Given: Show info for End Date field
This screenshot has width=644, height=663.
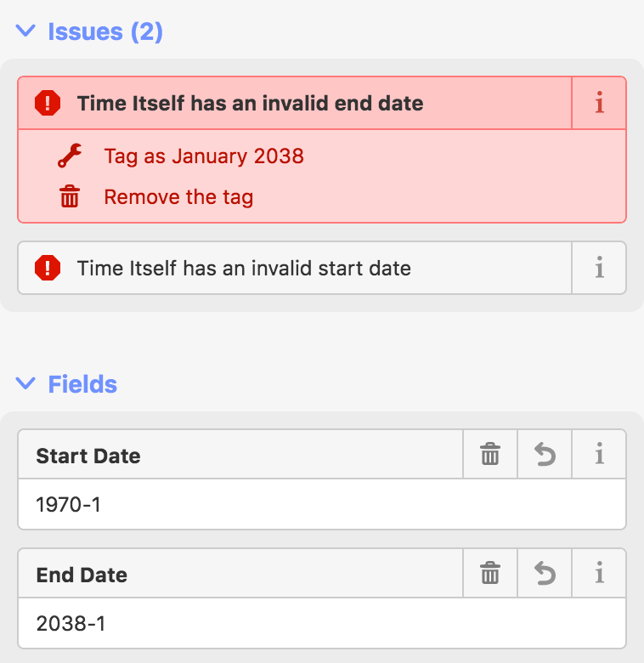Looking at the screenshot, I should pos(599,575).
